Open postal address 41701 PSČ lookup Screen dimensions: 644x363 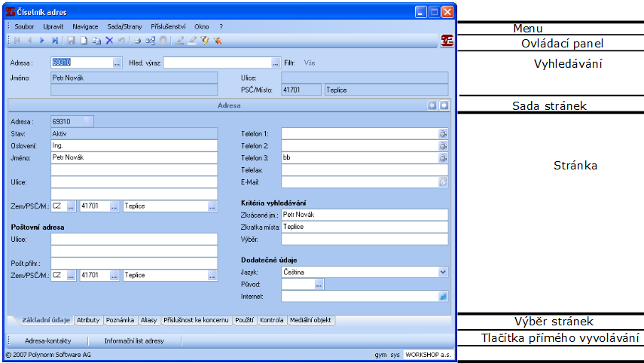click(x=114, y=276)
